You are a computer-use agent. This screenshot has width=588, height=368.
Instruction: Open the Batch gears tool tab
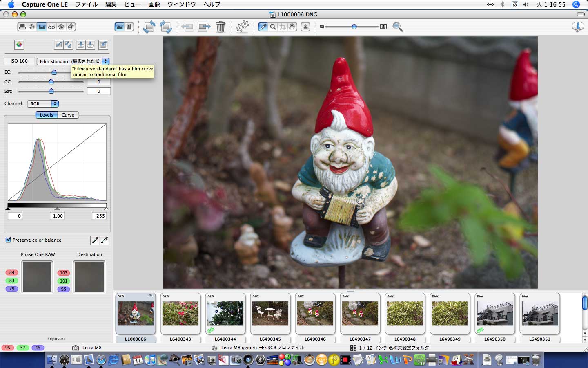click(x=71, y=27)
